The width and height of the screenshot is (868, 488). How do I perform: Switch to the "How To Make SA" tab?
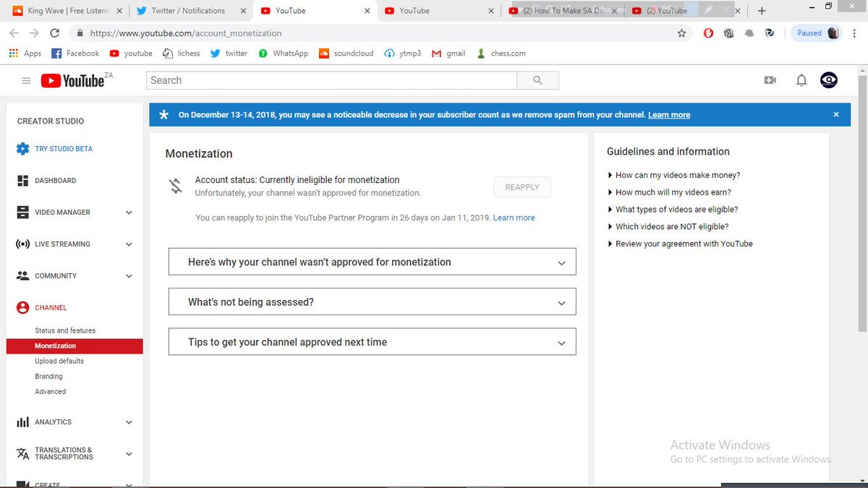[563, 11]
